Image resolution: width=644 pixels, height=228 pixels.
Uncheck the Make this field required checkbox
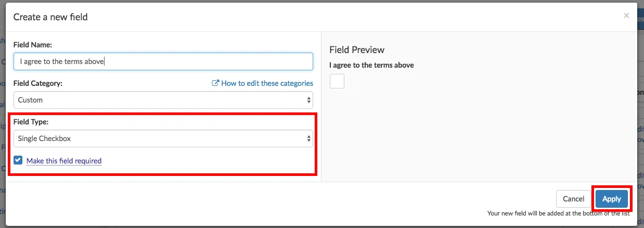coord(18,160)
